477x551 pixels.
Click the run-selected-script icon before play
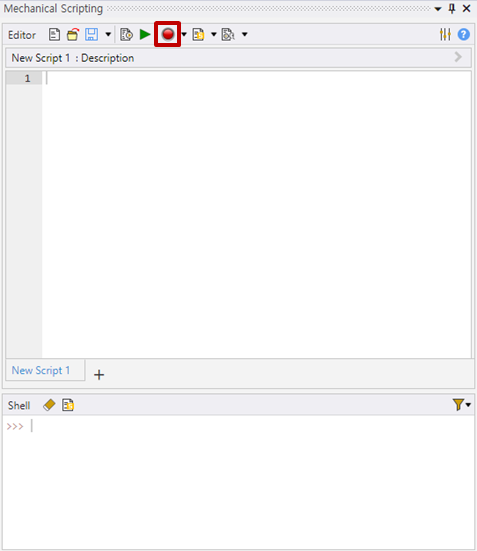point(126,35)
